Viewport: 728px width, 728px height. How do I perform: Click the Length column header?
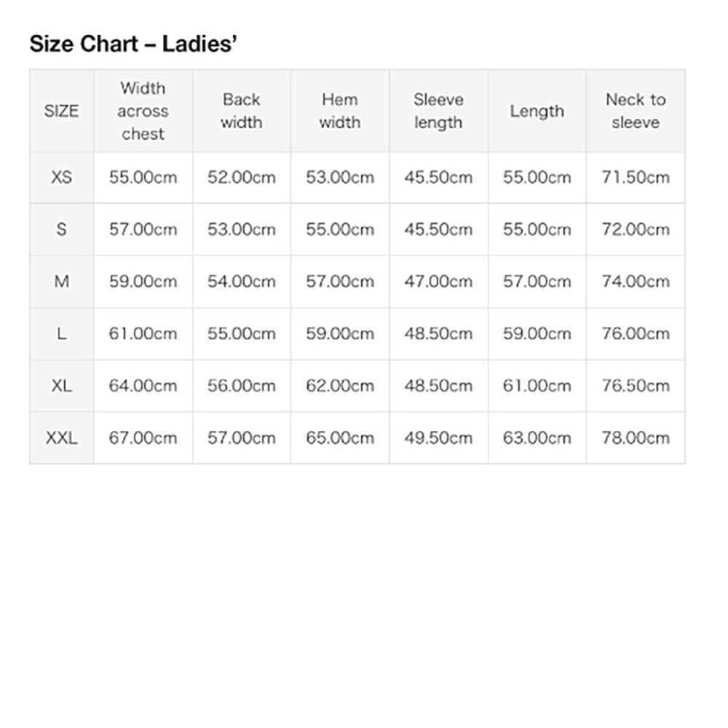(x=537, y=111)
